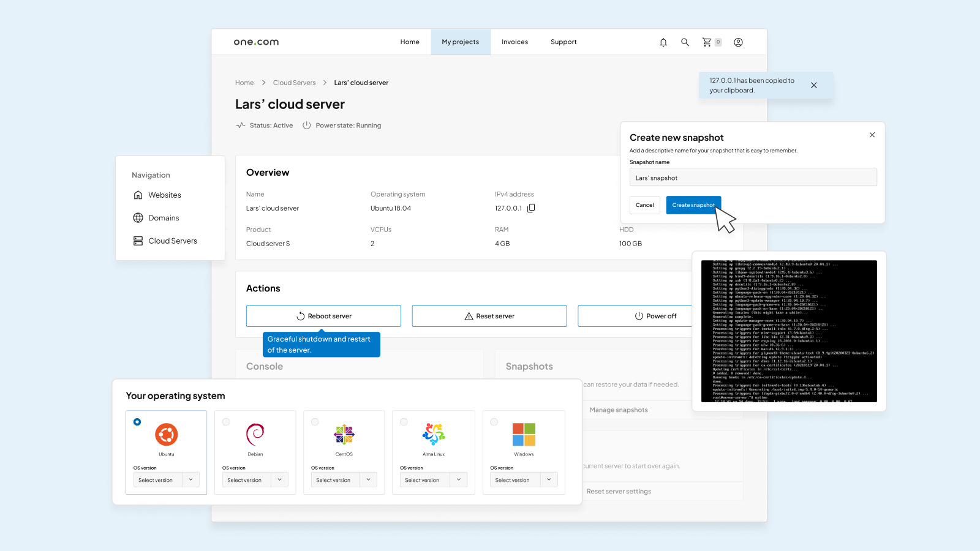Click the Cloud server S product value
The width and height of the screenshot is (980, 551).
[x=268, y=244]
